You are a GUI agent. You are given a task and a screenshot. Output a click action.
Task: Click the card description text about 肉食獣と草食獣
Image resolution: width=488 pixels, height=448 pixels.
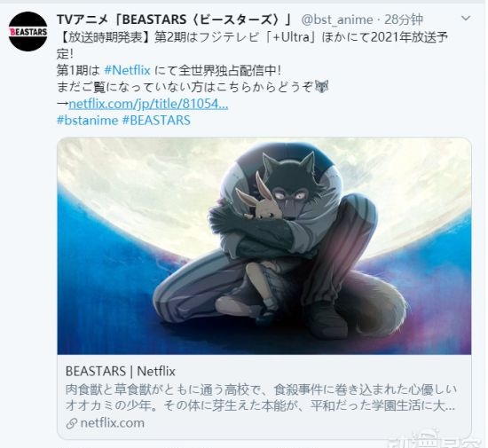[261, 397]
